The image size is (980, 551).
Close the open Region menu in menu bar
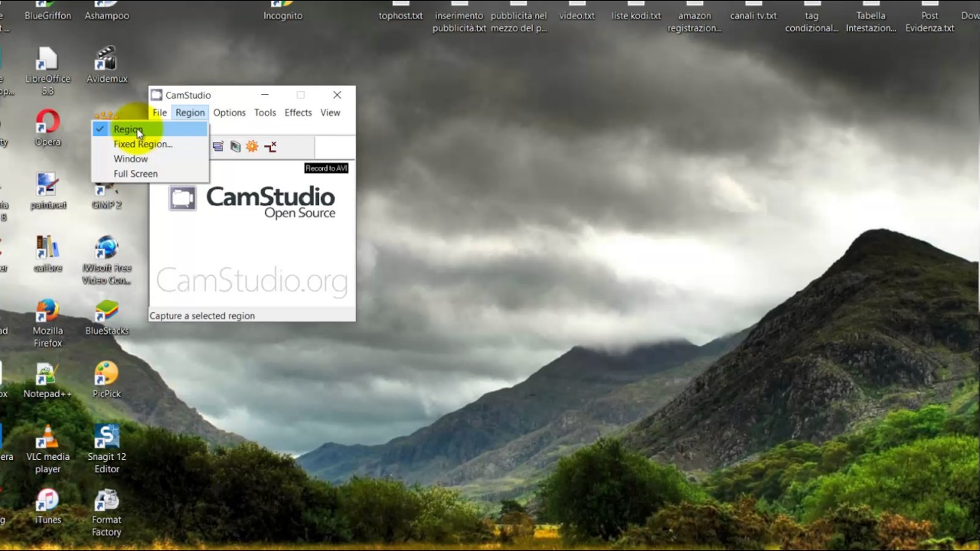pos(190,112)
